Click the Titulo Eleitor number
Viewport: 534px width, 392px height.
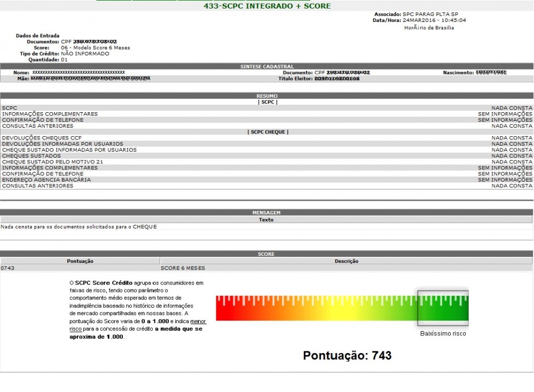click(337, 79)
